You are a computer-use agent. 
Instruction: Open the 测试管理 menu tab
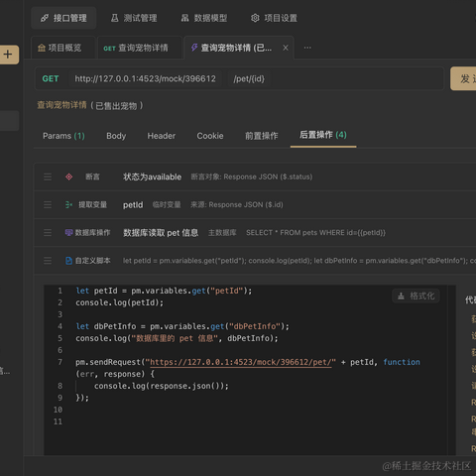(134, 18)
